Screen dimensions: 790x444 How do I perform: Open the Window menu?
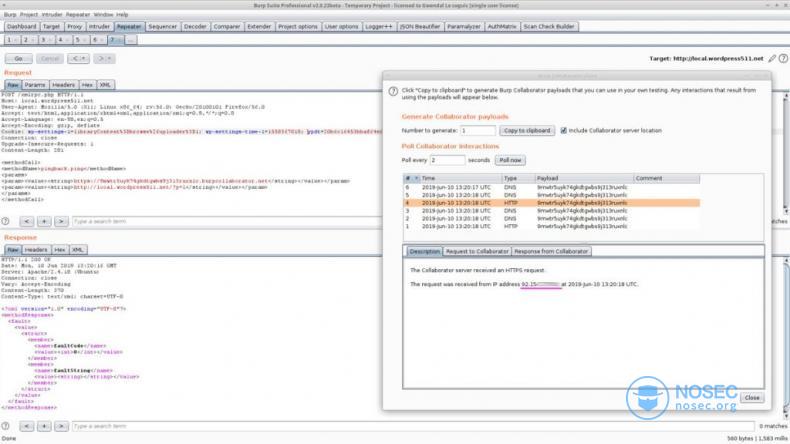pos(103,15)
